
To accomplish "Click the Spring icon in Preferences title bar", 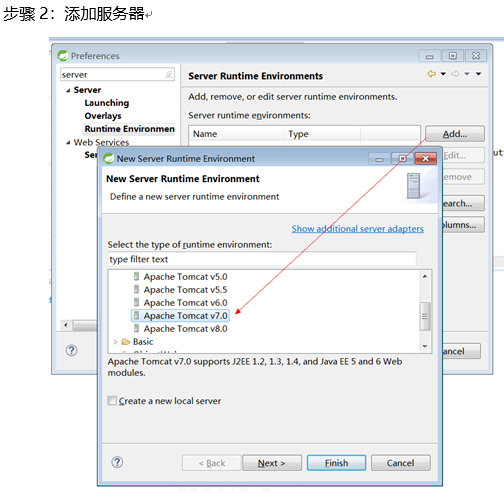I will pyautogui.click(x=63, y=56).
